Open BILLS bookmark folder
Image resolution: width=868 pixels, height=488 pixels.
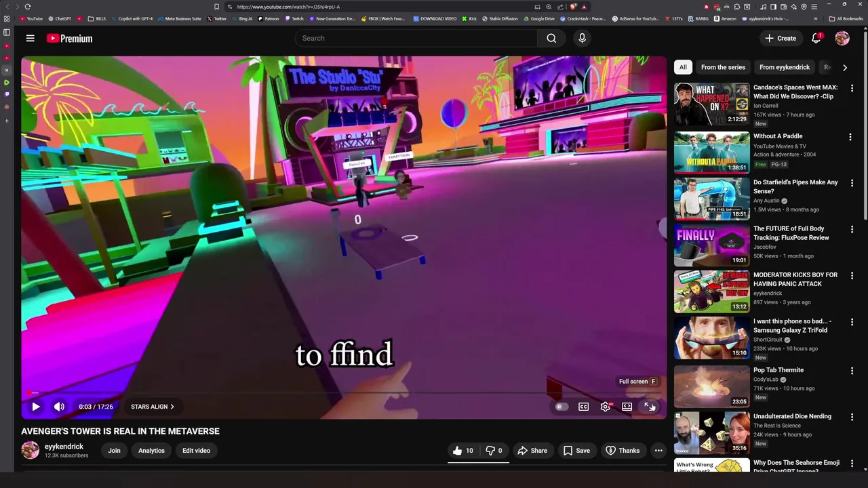[x=96, y=19]
